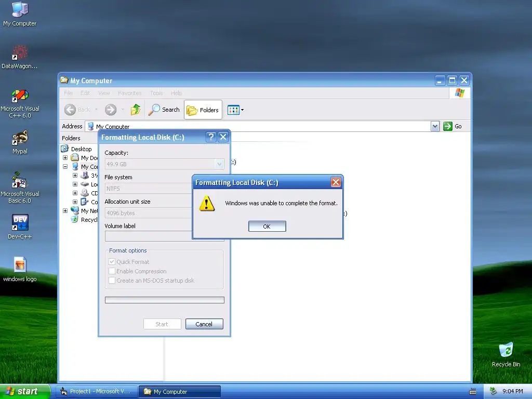Toggle Create an MS-DOS startup disk checkbox
The height and width of the screenshot is (399, 532).
tap(112, 280)
